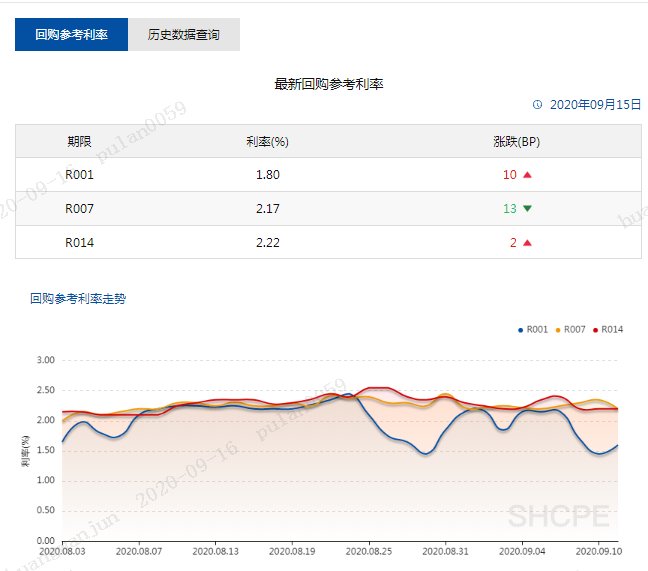Click the red up arrow in R014 row
The width and height of the screenshot is (648, 571).
527,243
